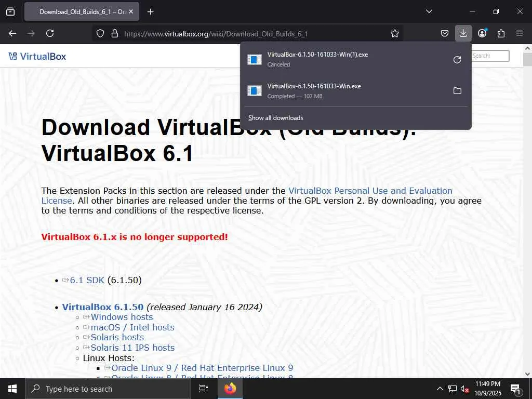
Task: Open Task View in taskbar
Action: click(203, 389)
